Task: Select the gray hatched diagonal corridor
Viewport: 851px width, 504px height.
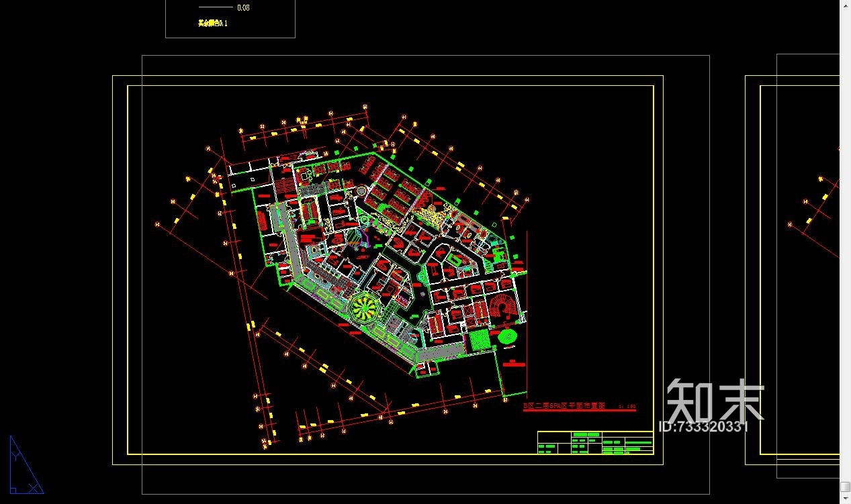Action: [x=292, y=240]
